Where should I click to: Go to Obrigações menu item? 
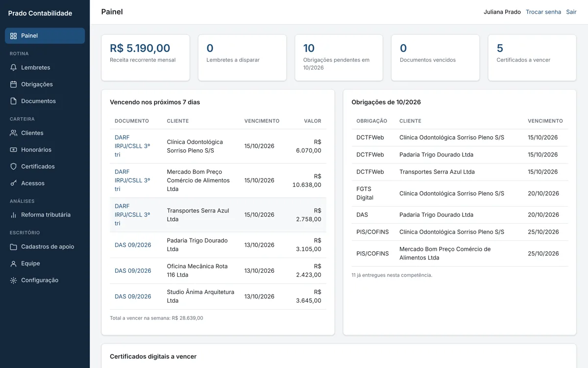(45, 84)
